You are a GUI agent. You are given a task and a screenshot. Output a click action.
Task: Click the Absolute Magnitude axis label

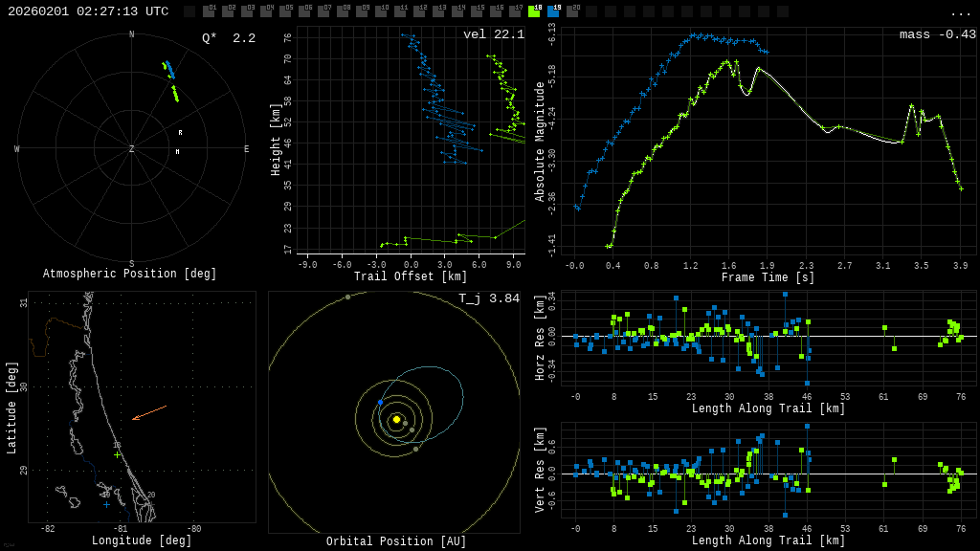pyautogui.click(x=540, y=142)
